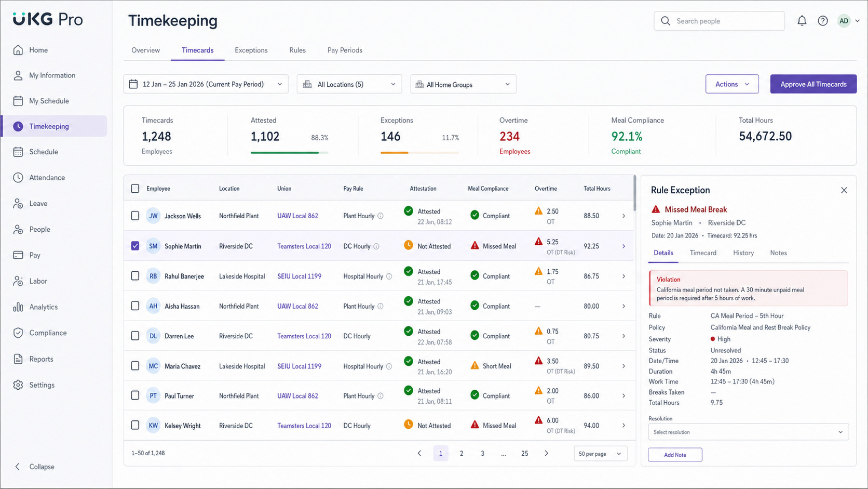This screenshot has height=489, width=868.
Task: Check the Maria Chavez row checkbox
Action: (135, 366)
